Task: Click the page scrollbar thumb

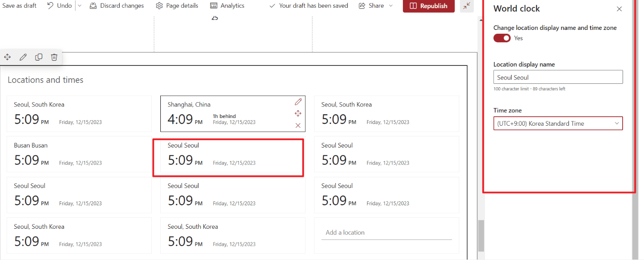Action: [481, 236]
